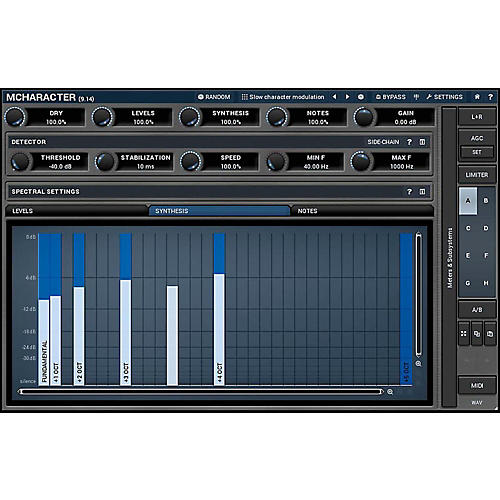Select preset slot D
The image size is (500, 500).
pos(486,228)
